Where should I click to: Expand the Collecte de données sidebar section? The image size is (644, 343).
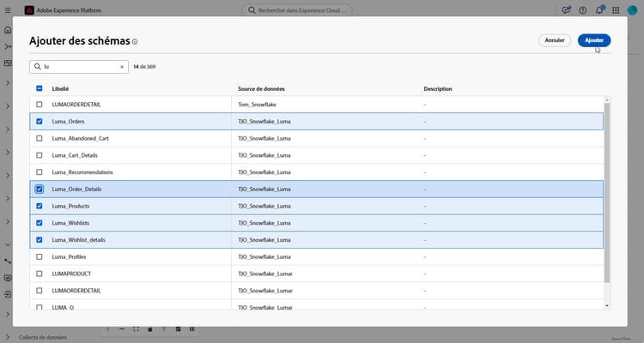click(x=8, y=337)
